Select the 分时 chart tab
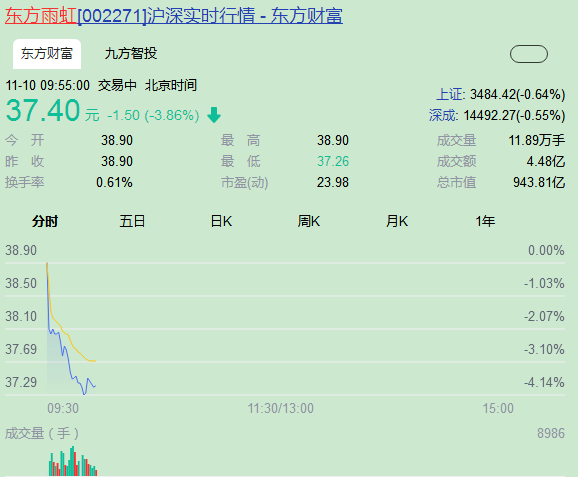Viewport: 578px width, 477px height. tap(45, 221)
